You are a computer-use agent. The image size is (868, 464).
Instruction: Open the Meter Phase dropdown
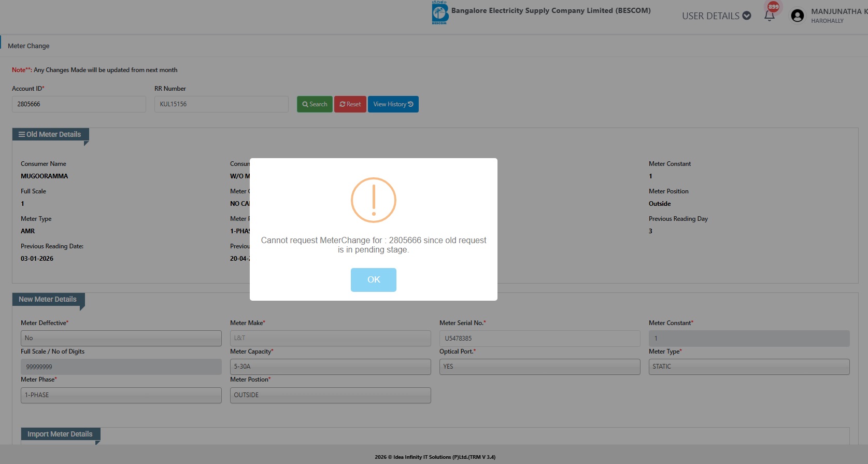pos(121,395)
